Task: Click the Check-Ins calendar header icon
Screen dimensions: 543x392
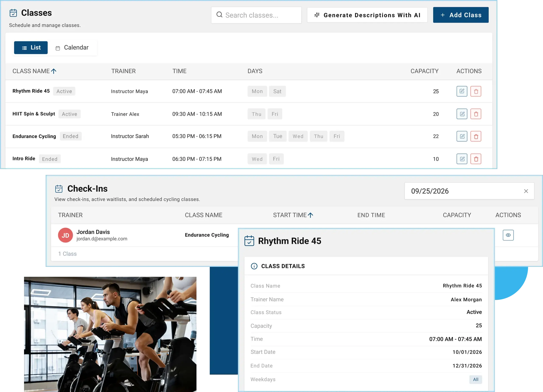Action: [59, 189]
